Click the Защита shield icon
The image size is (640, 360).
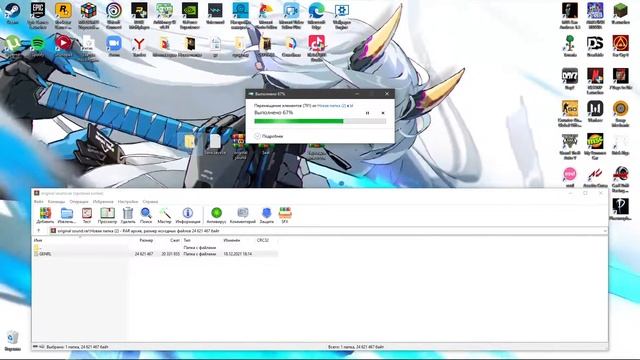267,215
